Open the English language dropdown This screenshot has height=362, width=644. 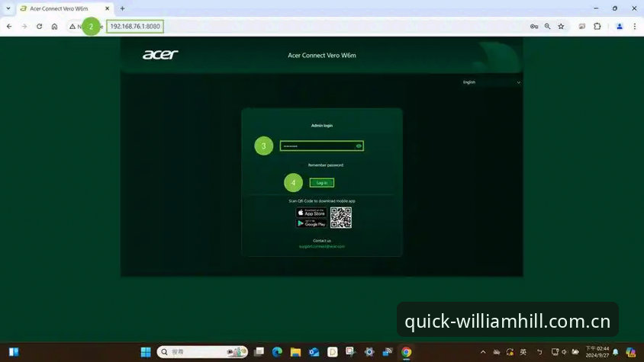[x=491, y=82]
